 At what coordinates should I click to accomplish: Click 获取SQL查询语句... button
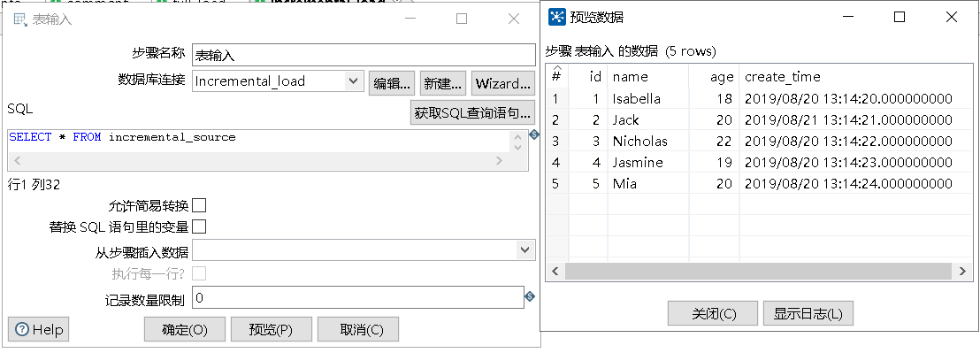coord(473,113)
